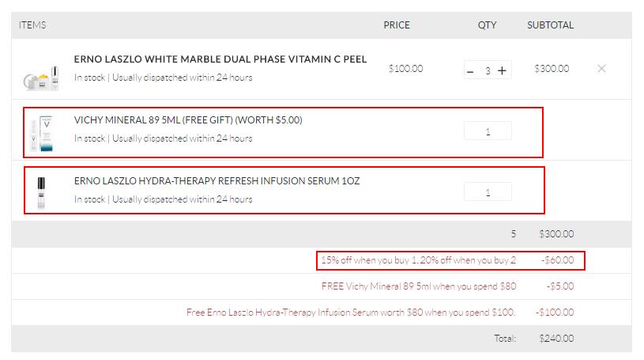Viewport: 644px width, 360px height.
Task: Click the $240.00 total amount
Action: pos(556,338)
